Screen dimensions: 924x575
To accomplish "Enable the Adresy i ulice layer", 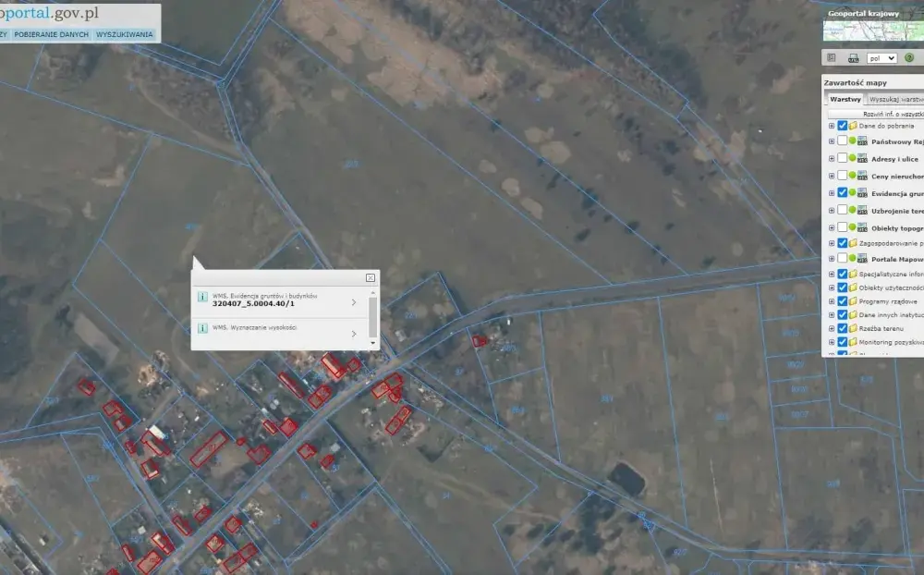I will point(842,158).
